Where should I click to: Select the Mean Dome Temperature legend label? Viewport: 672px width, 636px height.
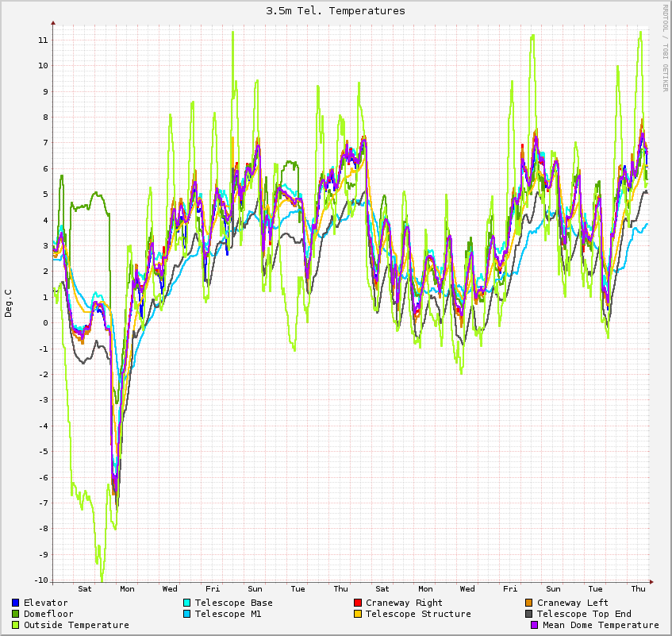click(601, 625)
